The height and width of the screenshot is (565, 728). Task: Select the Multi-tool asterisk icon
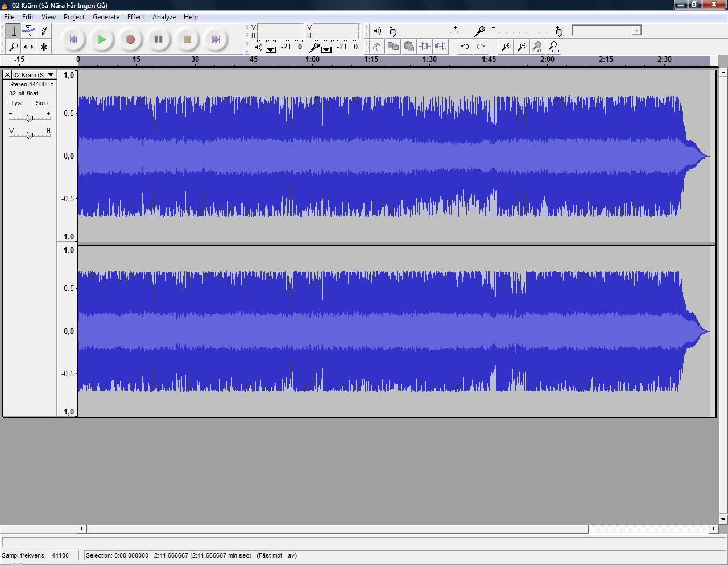click(x=44, y=47)
